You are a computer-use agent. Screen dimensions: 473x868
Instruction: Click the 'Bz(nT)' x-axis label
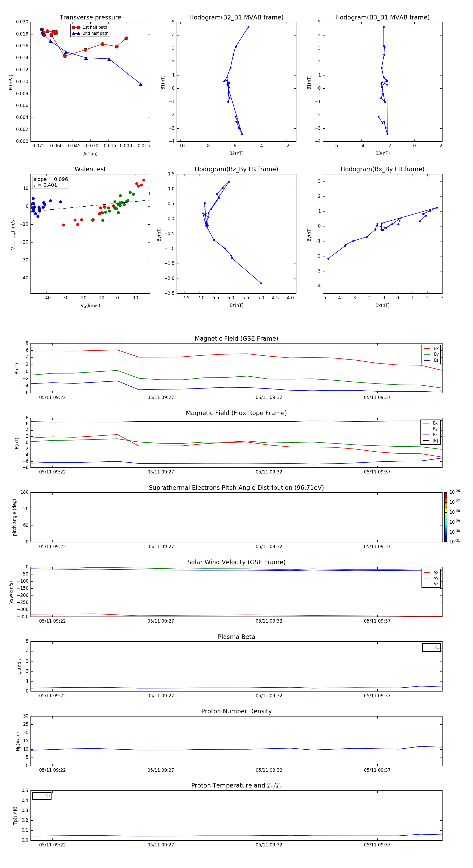coord(236,305)
